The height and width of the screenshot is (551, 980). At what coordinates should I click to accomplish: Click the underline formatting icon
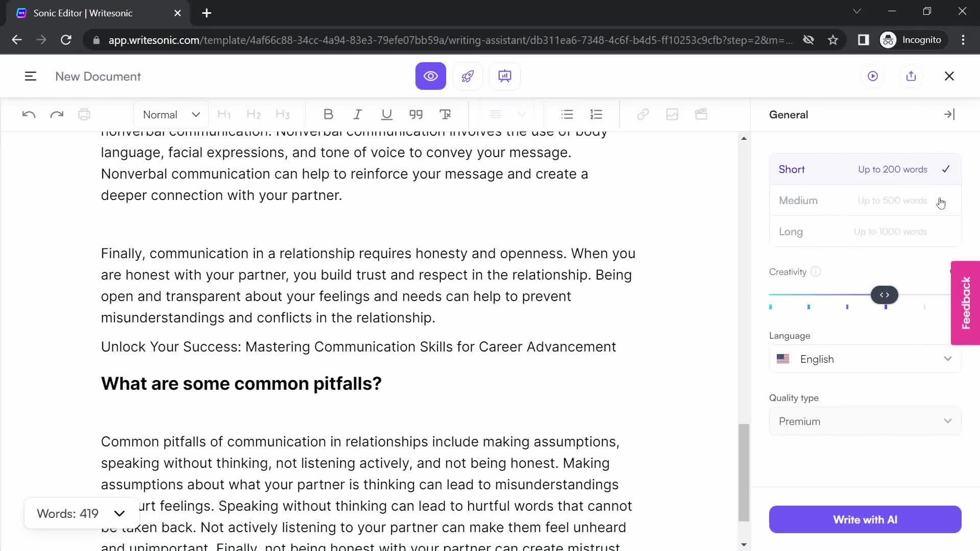coord(386,114)
